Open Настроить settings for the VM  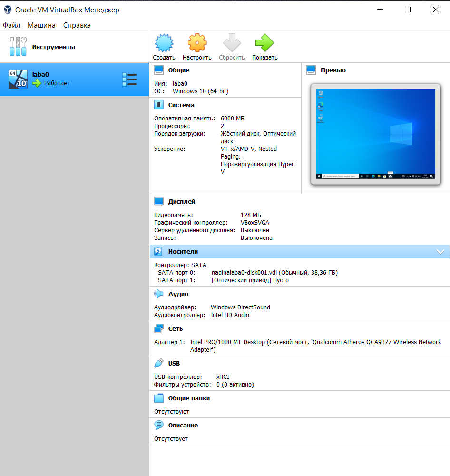(197, 43)
